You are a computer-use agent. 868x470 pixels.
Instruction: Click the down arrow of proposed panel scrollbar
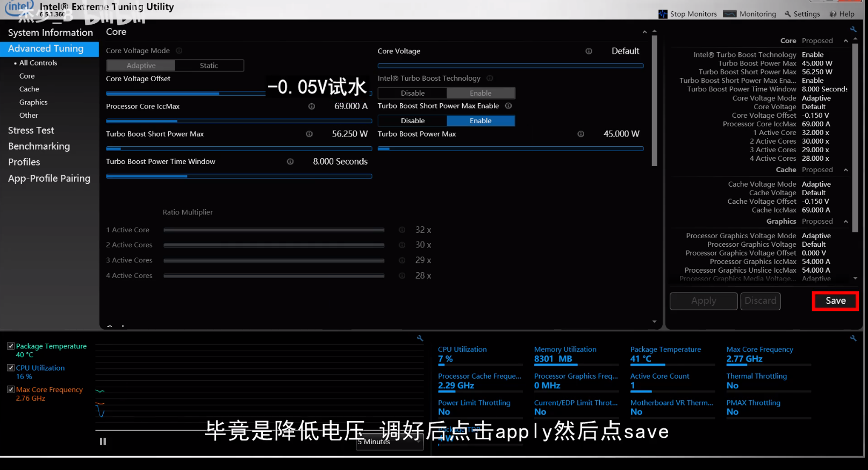(x=855, y=279)
